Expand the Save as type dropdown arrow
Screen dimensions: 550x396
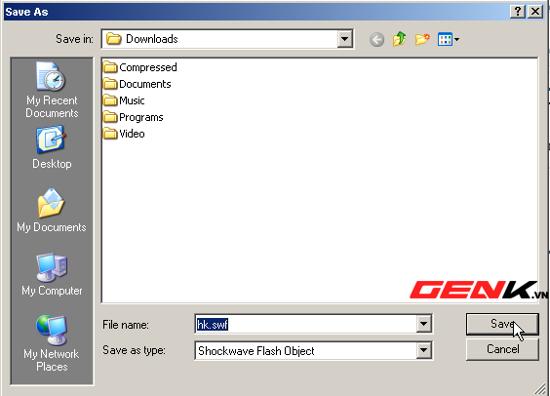424,350
